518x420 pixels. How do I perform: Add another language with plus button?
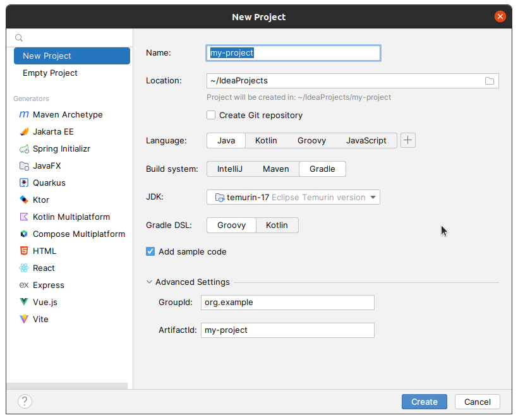(x=408, y=140)
